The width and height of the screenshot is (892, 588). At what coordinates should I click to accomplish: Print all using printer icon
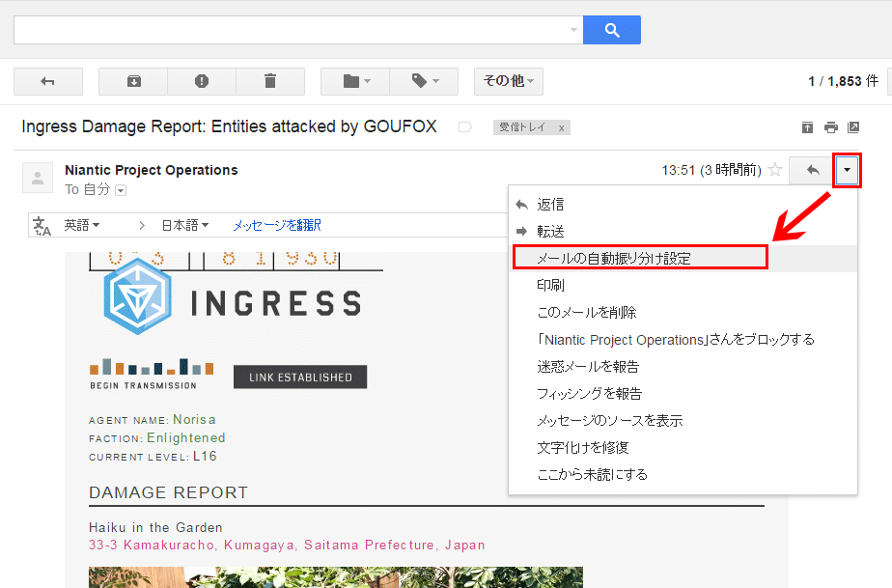pyautogui.click(x=830, y=127)
